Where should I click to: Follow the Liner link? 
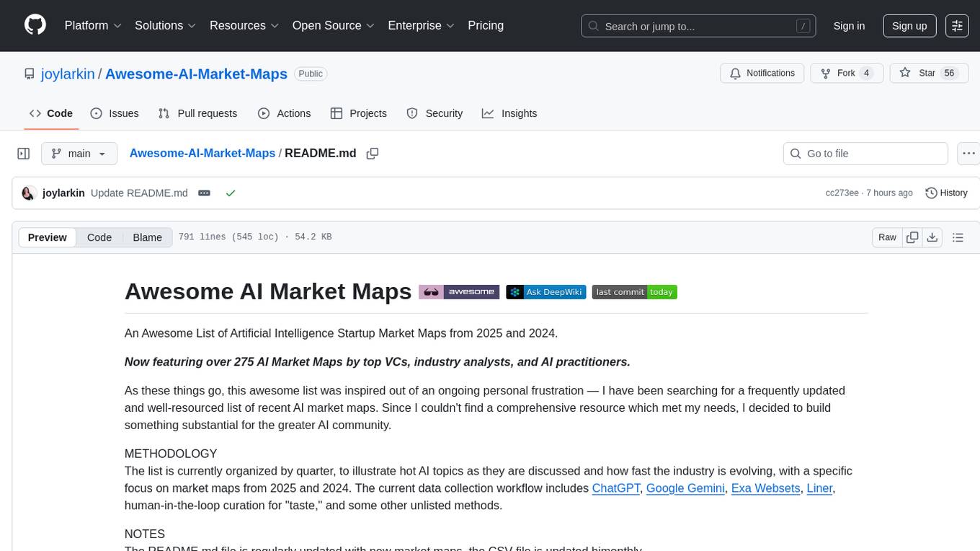click(819, 488)
